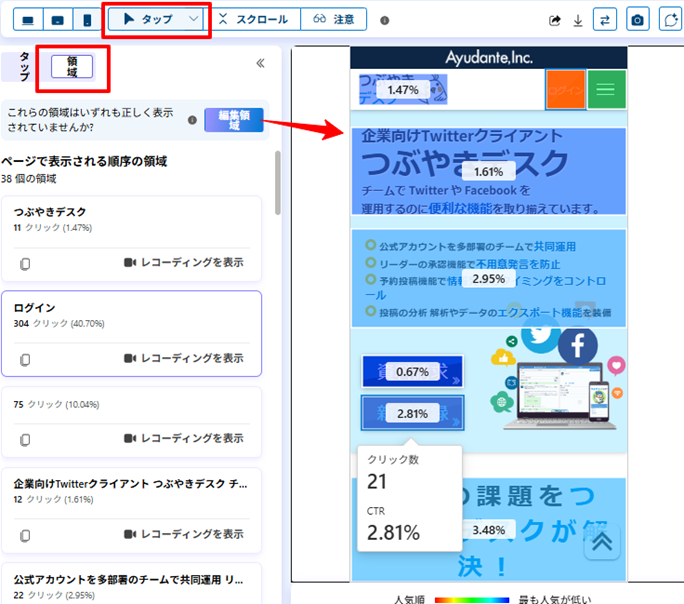The width and height of the screenshot is (684, 604).
Task: Switch to 注意 heatmap
Action: [334, 19]
